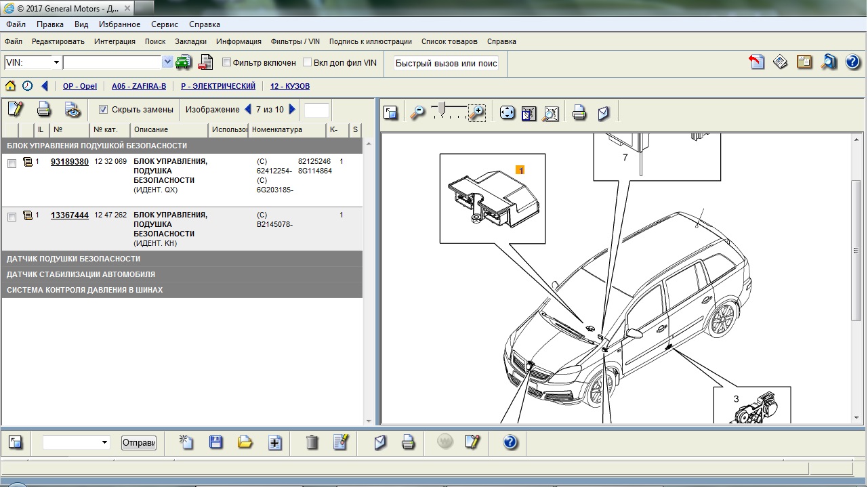Open the history clock icon
The height and width of the screenshot is (487, 868).
tap(27, 86)
